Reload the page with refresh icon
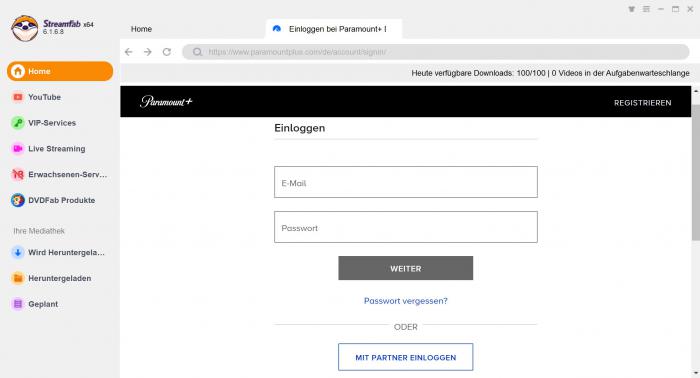 click(167, 52)
